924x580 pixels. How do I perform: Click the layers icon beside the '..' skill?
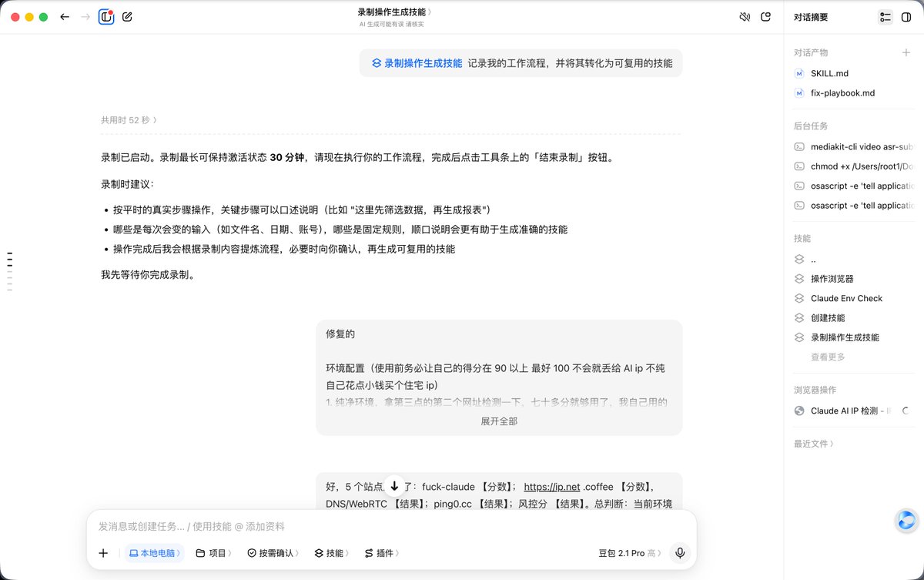click(x=799, y=260)
